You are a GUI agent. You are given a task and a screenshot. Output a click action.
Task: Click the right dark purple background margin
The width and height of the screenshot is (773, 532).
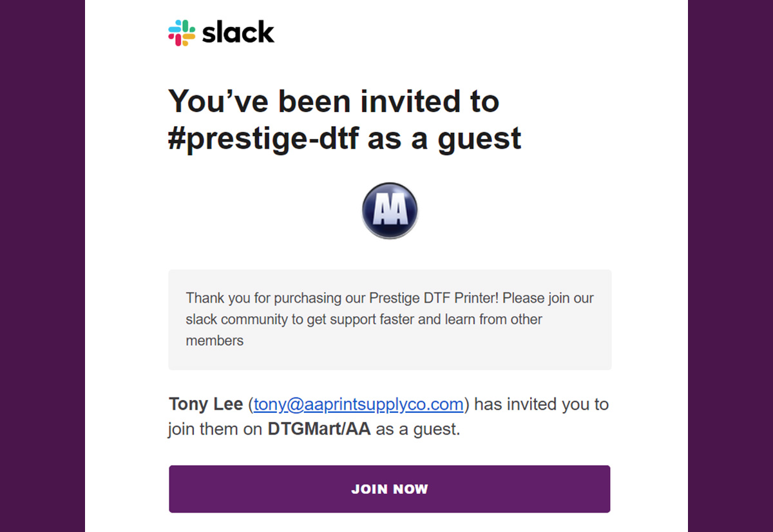[x=730, y=266]
